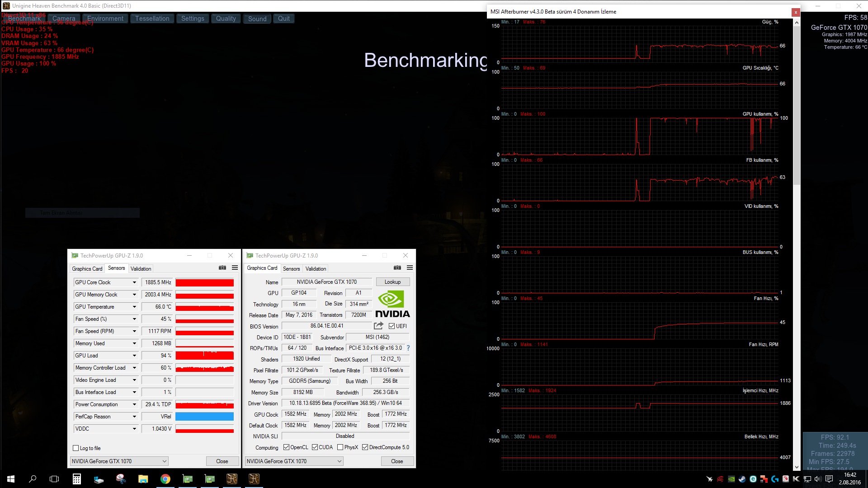The image size is (868, 488).
Task: Open Task View on taskbar
Action: [x=54, y=479]
